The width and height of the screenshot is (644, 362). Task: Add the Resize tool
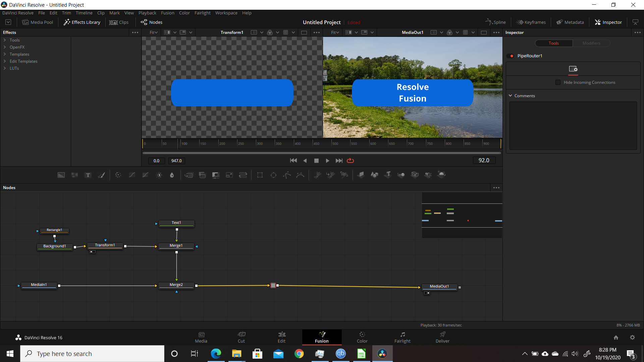[229, 175]
